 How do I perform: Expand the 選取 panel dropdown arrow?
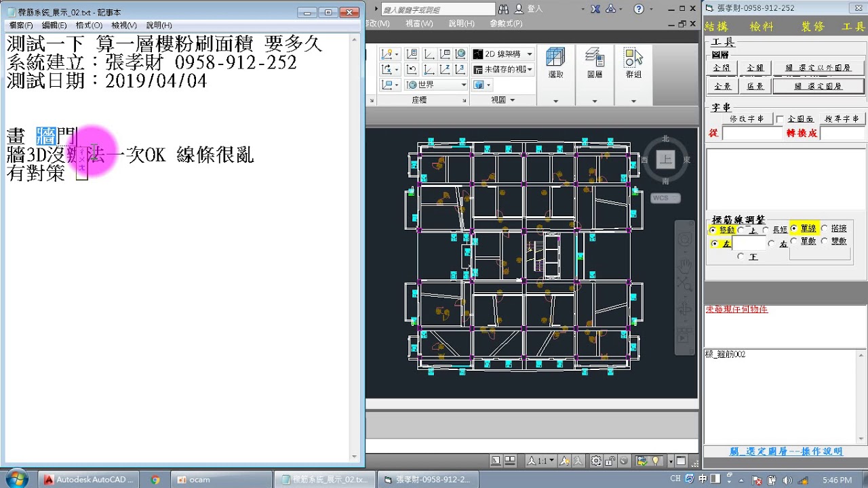(555, 101)
